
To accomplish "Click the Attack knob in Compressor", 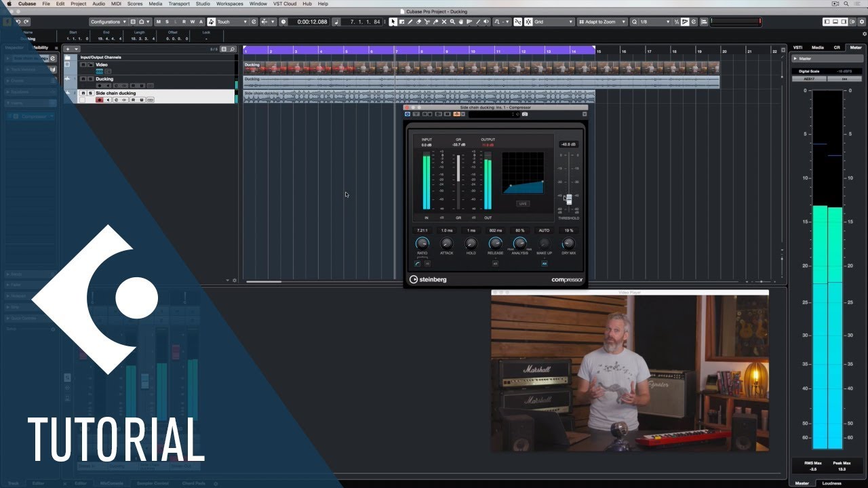I will [x=446, y=243].
